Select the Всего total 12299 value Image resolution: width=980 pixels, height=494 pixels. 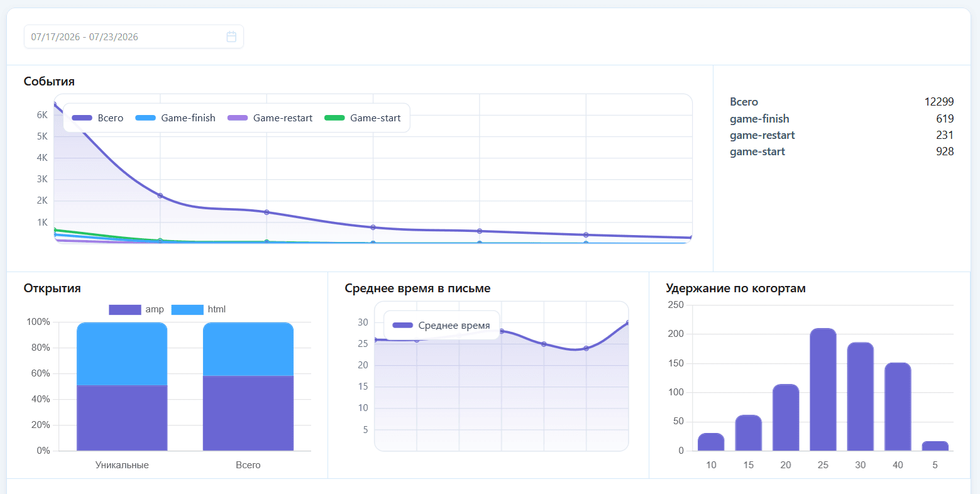[939, 102]
